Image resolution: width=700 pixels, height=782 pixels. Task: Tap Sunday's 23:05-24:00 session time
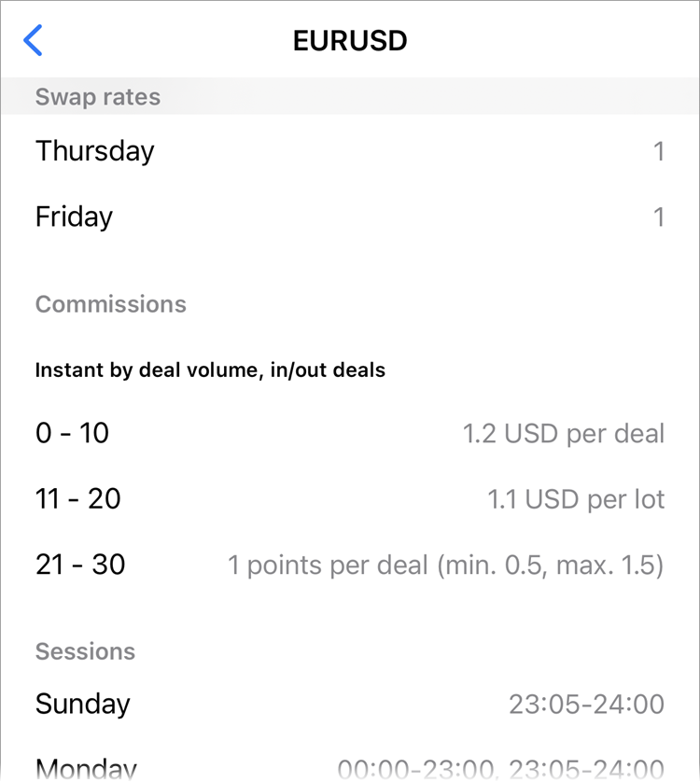pos(586,705)
